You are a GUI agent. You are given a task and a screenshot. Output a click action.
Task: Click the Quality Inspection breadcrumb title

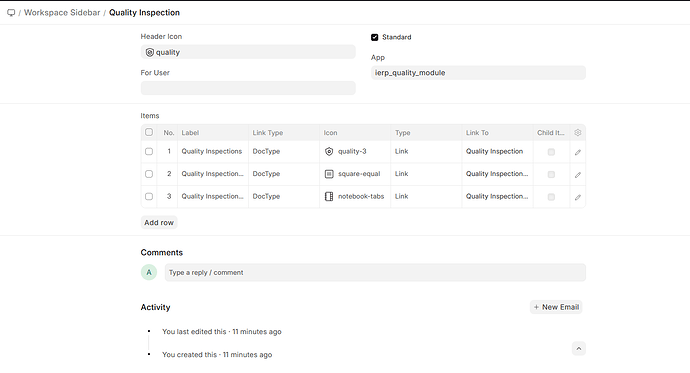click(144, 13)
